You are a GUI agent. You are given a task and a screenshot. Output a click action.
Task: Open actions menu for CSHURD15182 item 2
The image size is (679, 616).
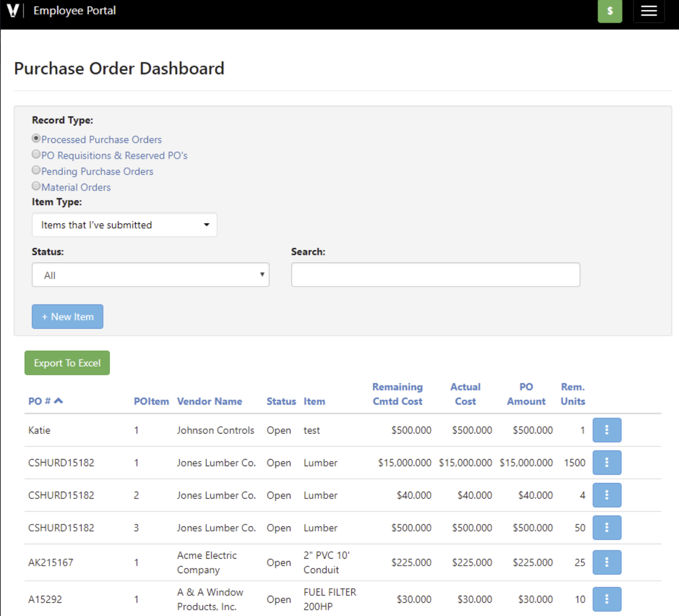pyautogui.click(x=606, y=495)
